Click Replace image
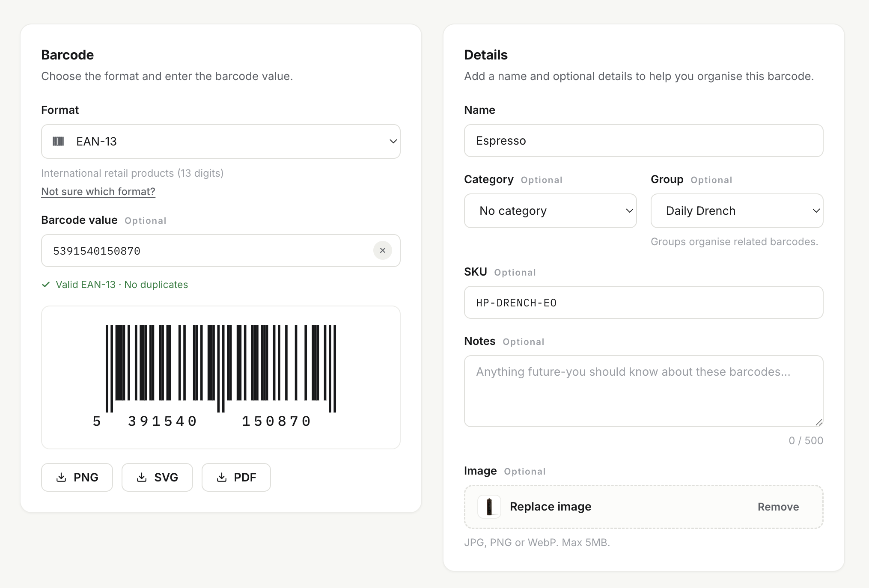869x588 pixels. (x=551, y=507)
